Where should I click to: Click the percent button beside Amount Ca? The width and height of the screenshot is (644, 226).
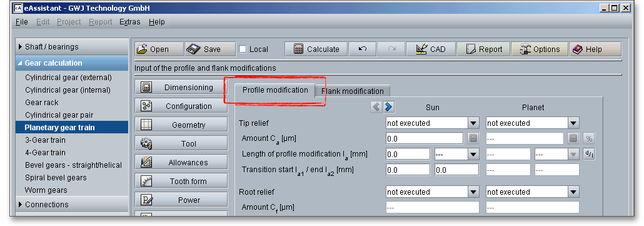[x=589, y=138]
